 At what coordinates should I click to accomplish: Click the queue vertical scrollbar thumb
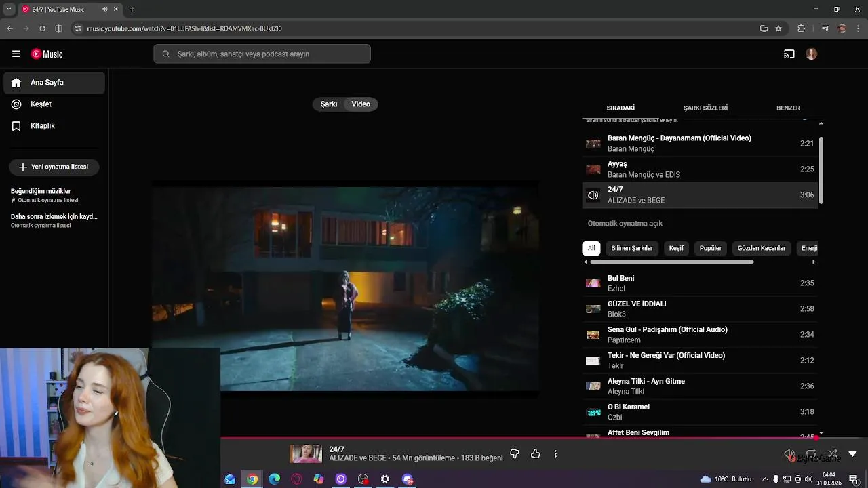point(821,169)
